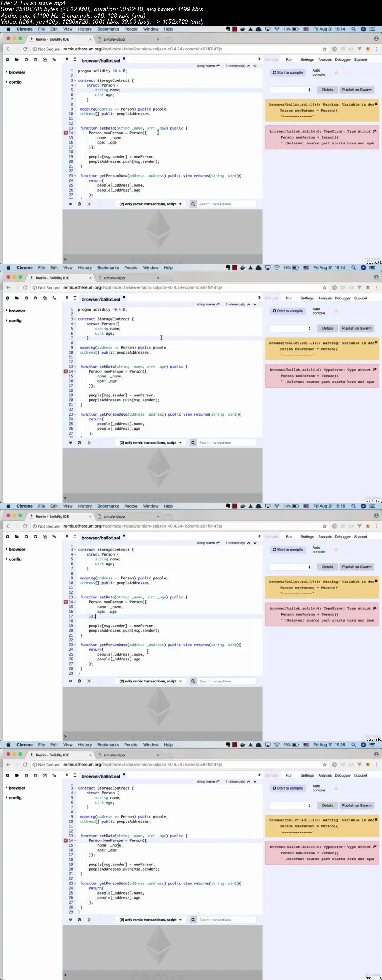382x980 pixels.
Task: Click the copy files icon in second frame
Action: [44, 298]
